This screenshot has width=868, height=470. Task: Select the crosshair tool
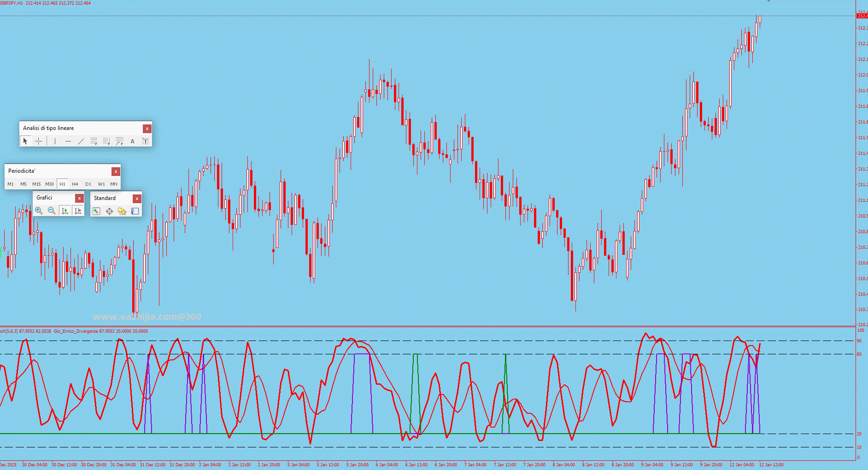pyautogui.click(x=39, y=141)
